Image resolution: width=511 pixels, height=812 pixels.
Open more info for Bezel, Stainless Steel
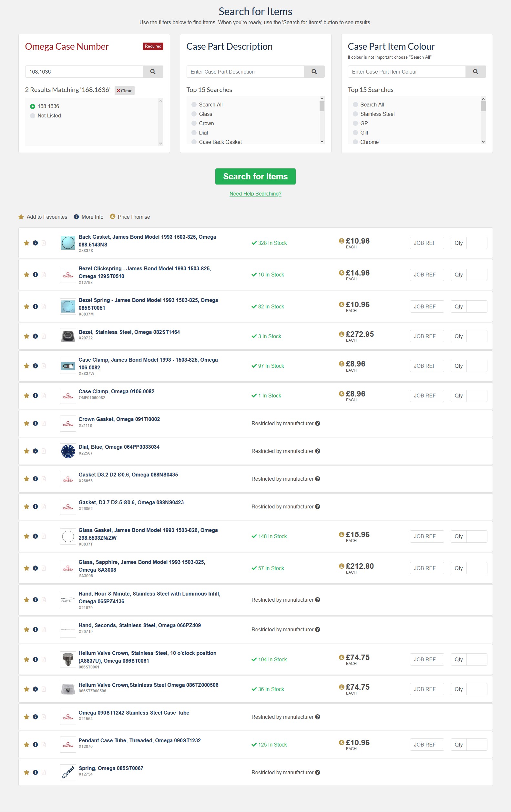(36, 336)
